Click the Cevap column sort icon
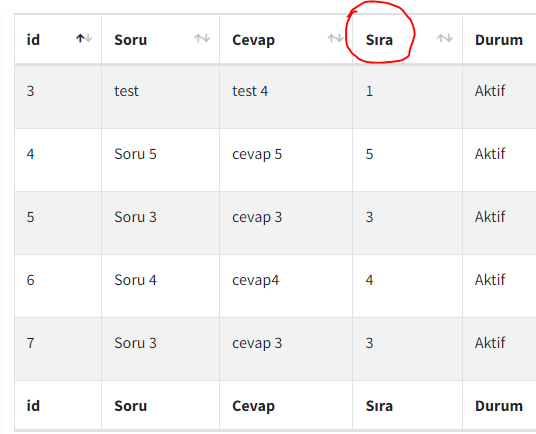The image size is (536, 434). (335, 38)
